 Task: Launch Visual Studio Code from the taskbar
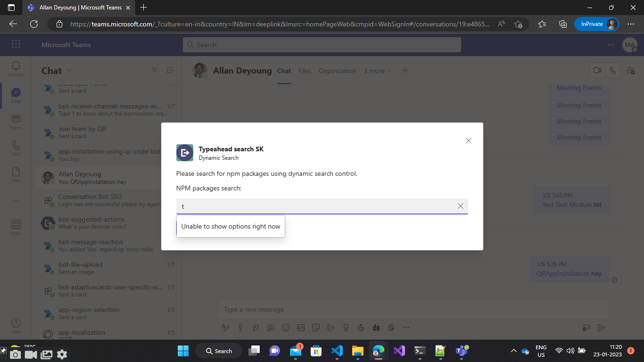pos(337,351)
